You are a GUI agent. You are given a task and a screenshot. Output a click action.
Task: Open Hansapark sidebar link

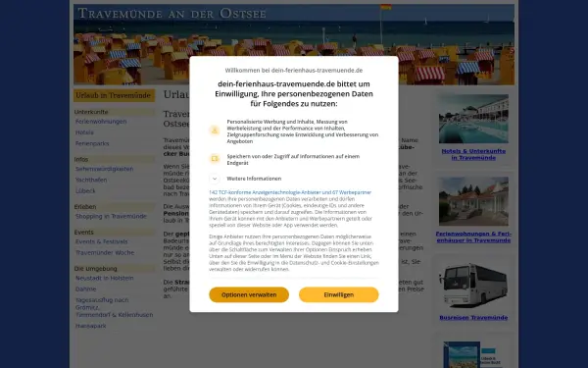coord(91,326)
